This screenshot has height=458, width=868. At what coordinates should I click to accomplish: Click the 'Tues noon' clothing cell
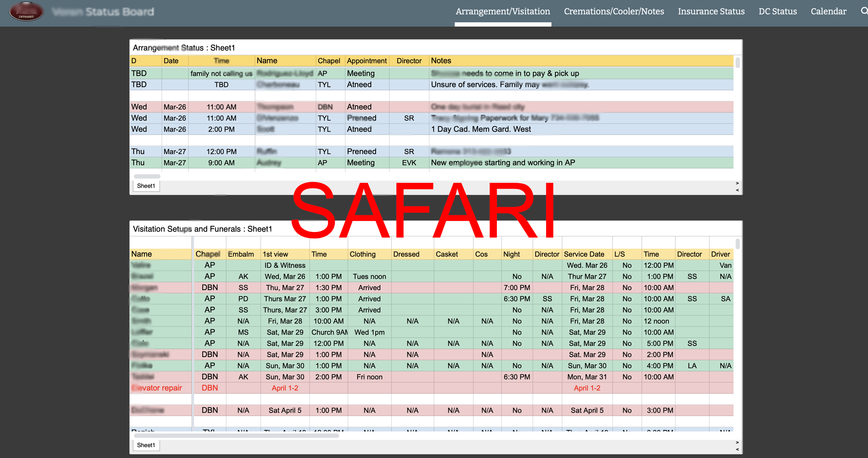pyautogui.click(x=369, y=277)
